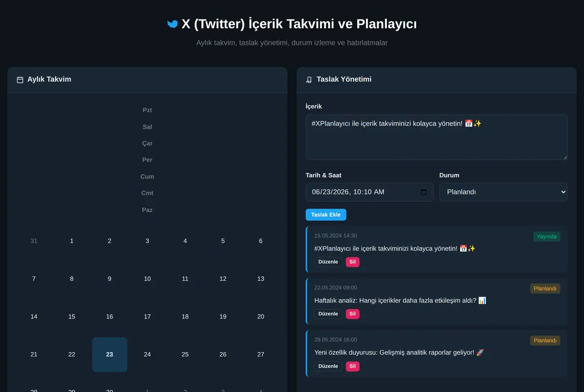
Task: Select day 3 in first calendar row
Action: tap(147, 241)
